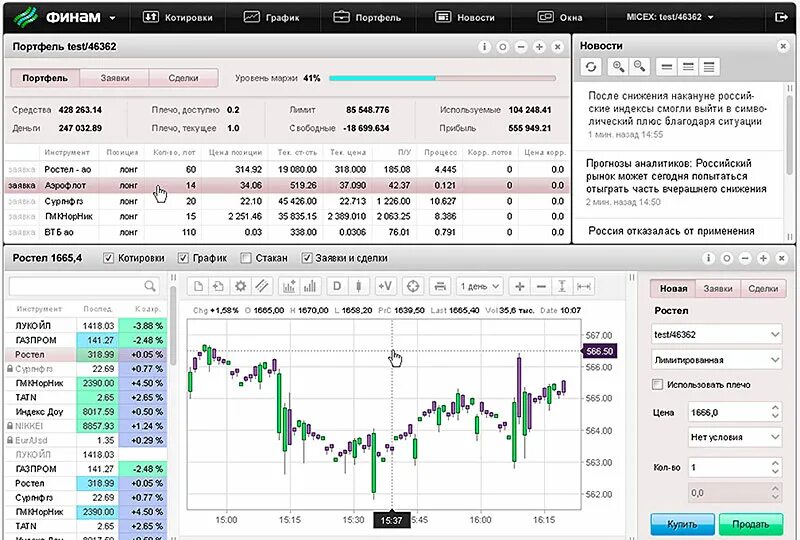Click the Уровень маржи progress bar
The width and height of the screenshot is (800, 540).
(x=442, y=78)
